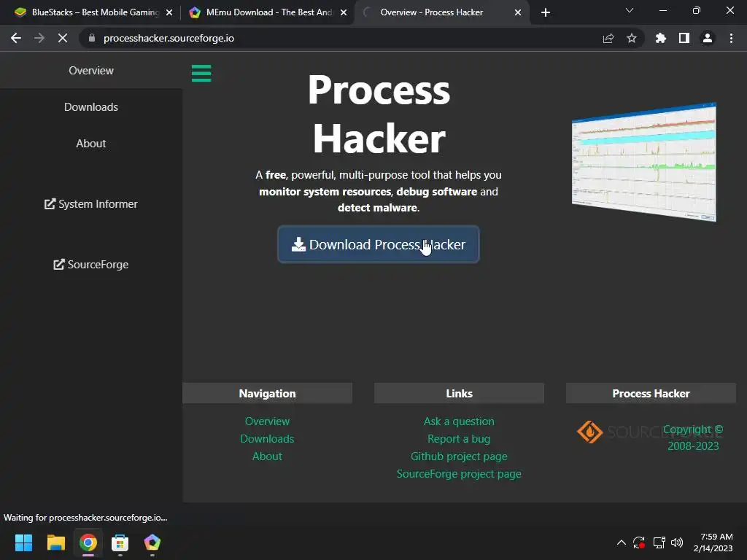Image resolution: width=747 pixels, height=560 pixels.
Task: Click the footer Overview link
Action: 267,421
